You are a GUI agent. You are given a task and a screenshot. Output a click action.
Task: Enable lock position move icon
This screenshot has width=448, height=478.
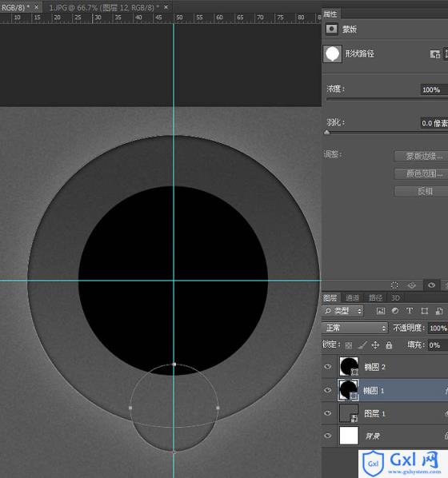click(375, 345)
